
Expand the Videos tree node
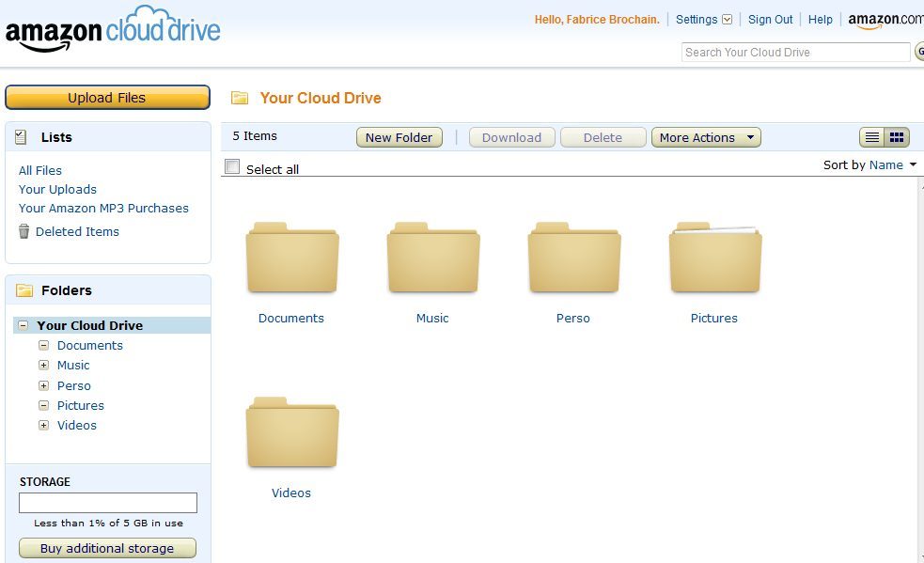pos(43,426)
